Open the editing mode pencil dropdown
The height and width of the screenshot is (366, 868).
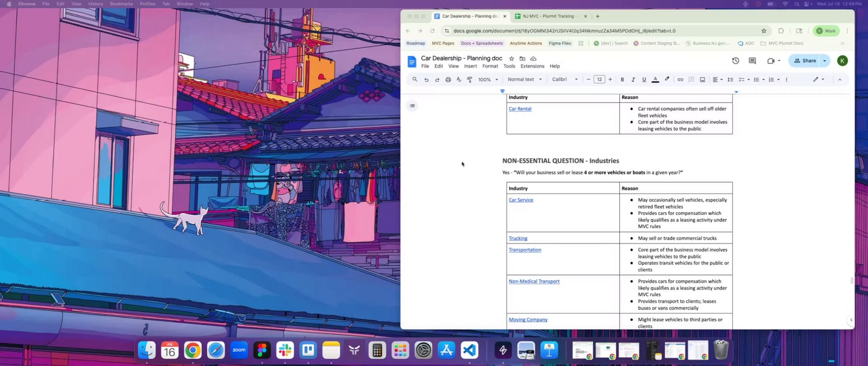[818, 79]
